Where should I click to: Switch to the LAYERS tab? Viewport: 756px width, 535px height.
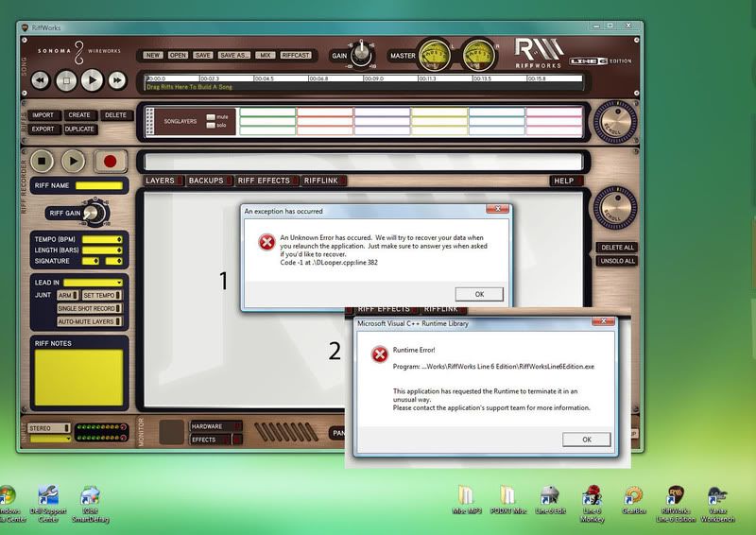coord(163,181)
